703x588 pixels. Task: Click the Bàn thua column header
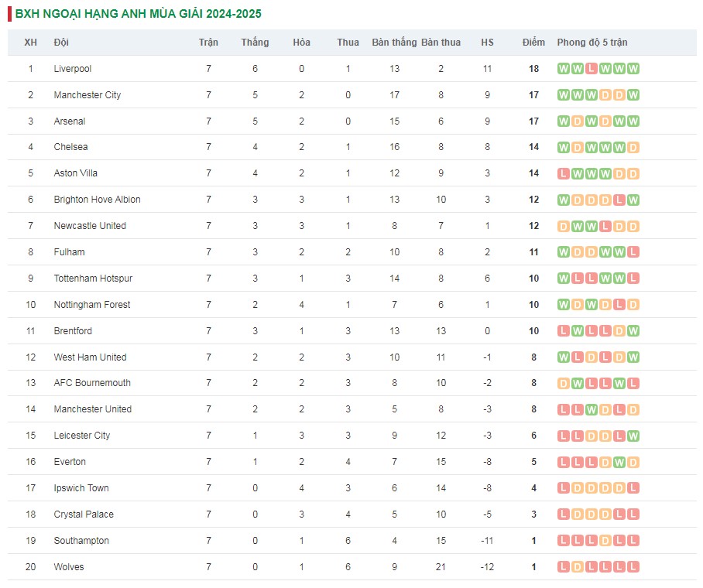point(441,42)
